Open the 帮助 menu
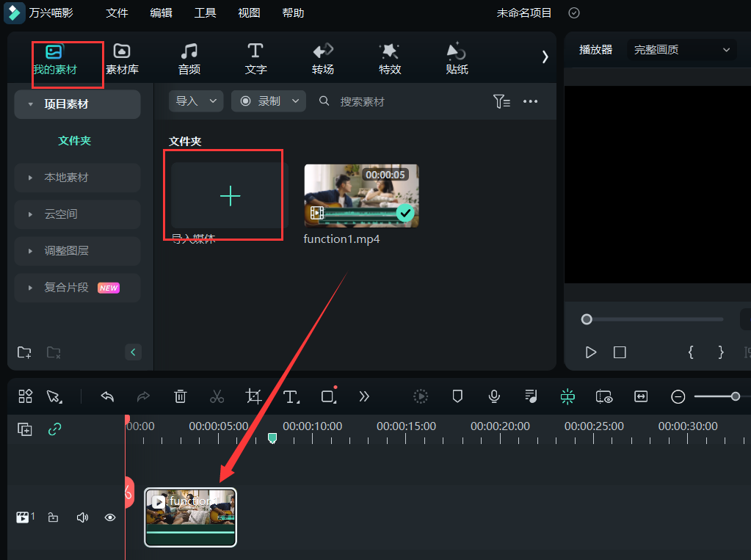 [x=292, y=12]
